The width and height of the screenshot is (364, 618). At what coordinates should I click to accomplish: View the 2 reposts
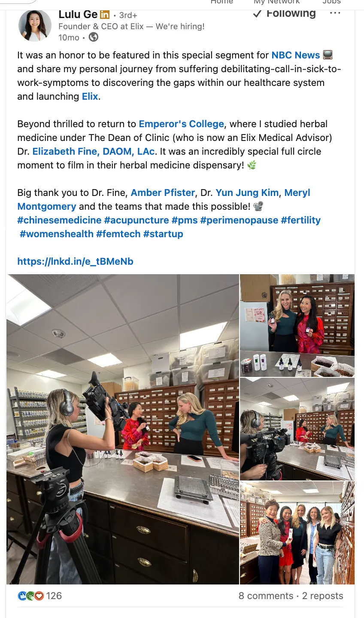click(x=323, y=596)
